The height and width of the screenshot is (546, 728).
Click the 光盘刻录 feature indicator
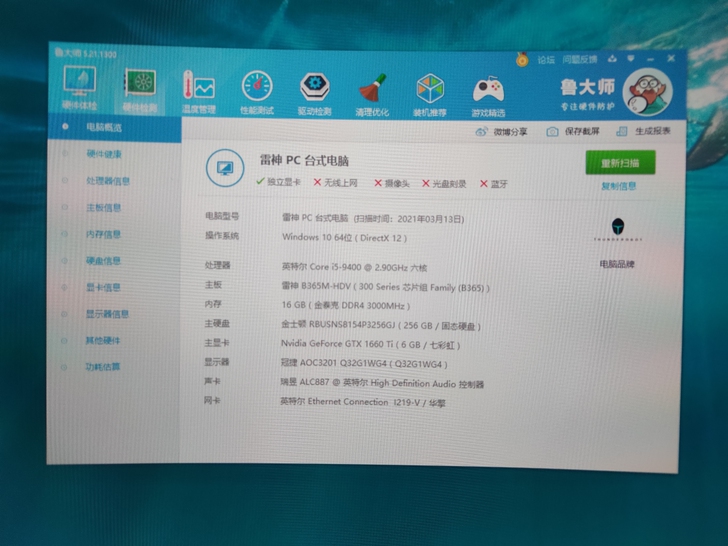coord(444,184)
